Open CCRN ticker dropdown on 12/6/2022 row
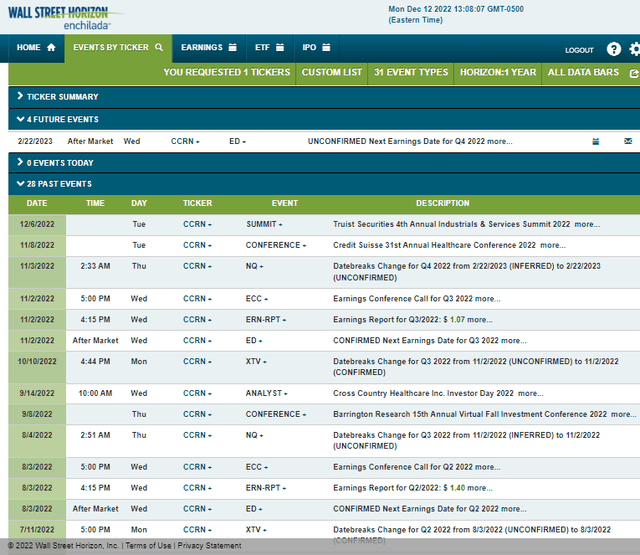The width and height of the screenshot is (640, 555). click(197, 224)
